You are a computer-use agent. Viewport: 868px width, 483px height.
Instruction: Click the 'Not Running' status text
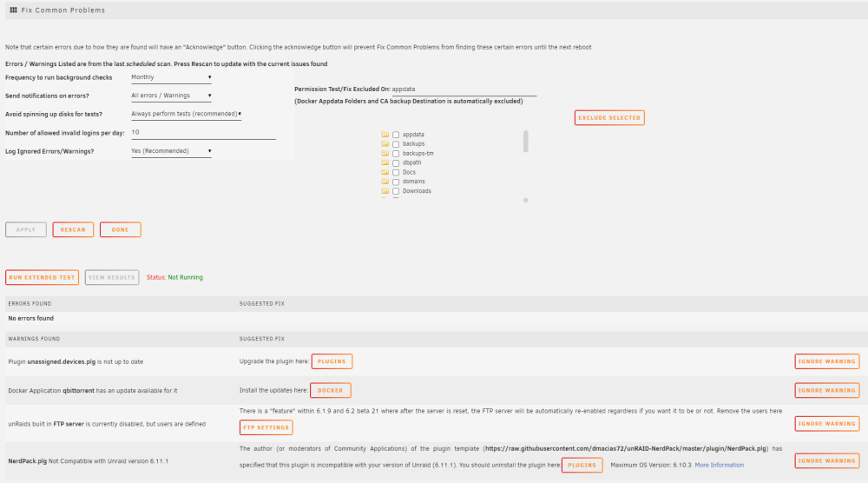point(186,277)
